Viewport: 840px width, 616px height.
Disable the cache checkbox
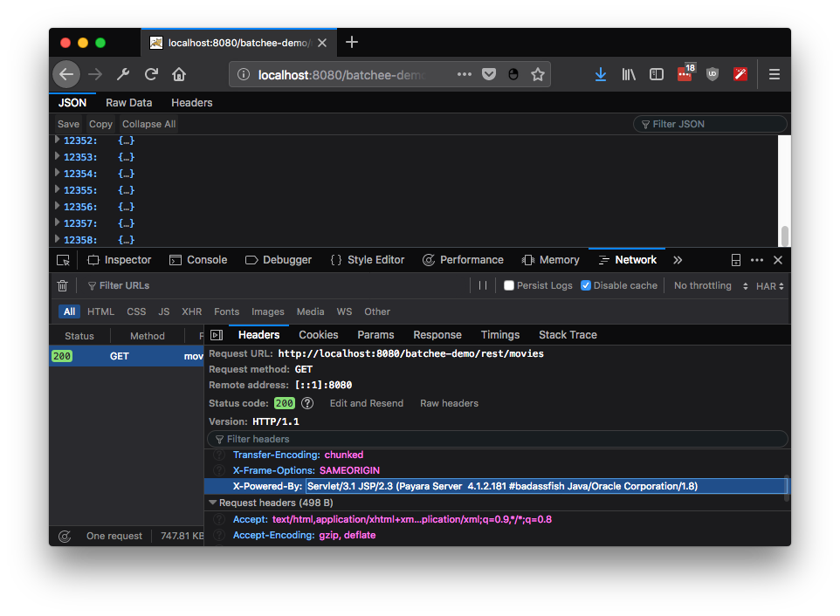coord(584,285)
